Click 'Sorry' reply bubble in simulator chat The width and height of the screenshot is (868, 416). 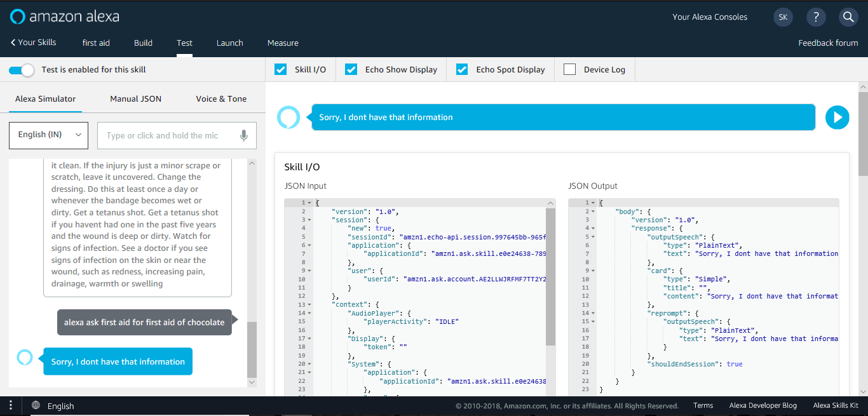(x=118, y=361)
